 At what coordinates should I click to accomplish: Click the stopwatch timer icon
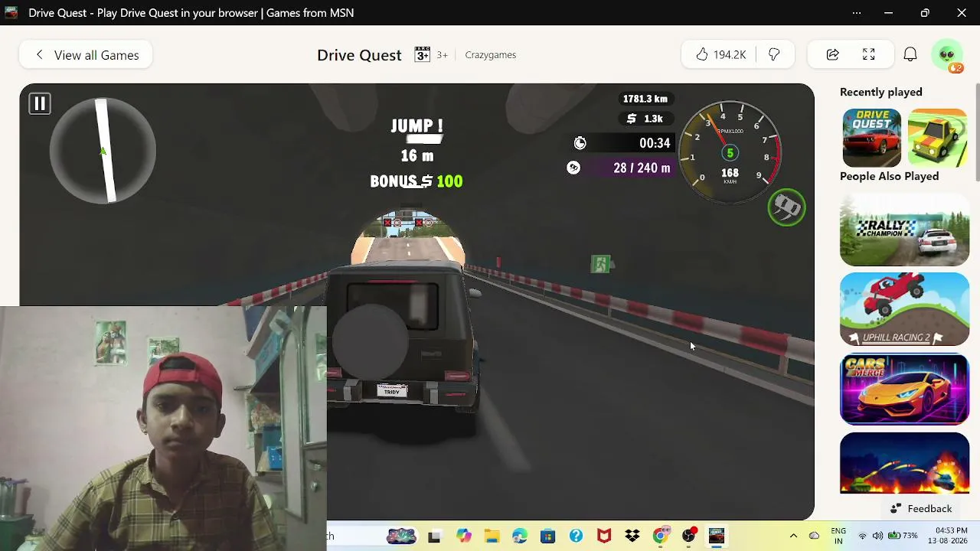coord(580,143)
